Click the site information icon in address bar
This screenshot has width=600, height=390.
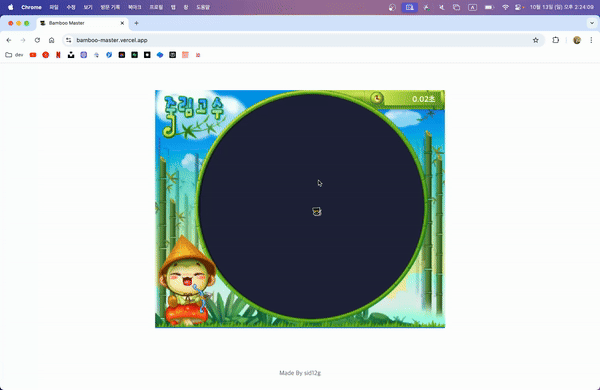[68, 40]
